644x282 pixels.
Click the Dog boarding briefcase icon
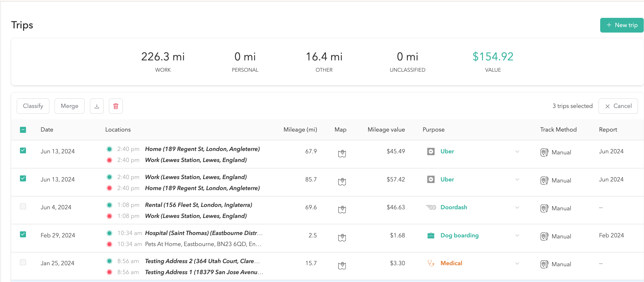(431, 236)
